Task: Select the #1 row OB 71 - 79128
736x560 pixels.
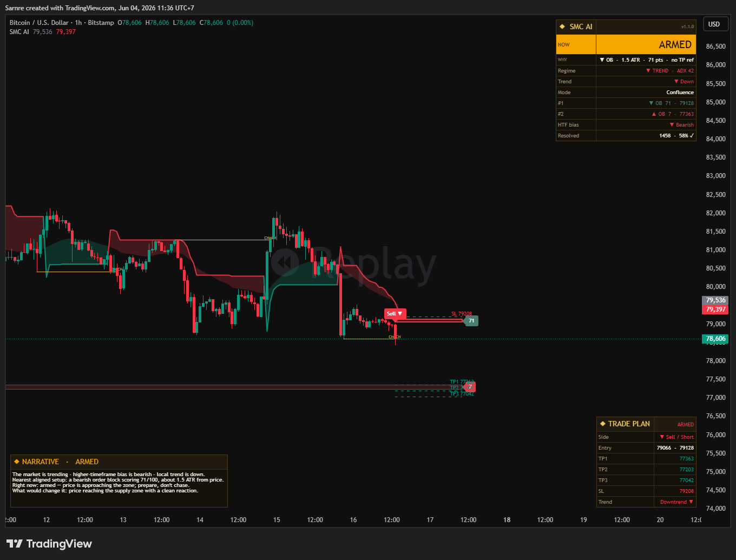Action: click(671, 103)
